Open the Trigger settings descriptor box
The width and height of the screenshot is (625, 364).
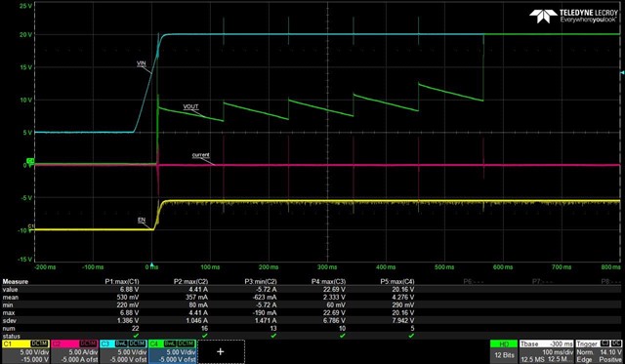point(599,351)
